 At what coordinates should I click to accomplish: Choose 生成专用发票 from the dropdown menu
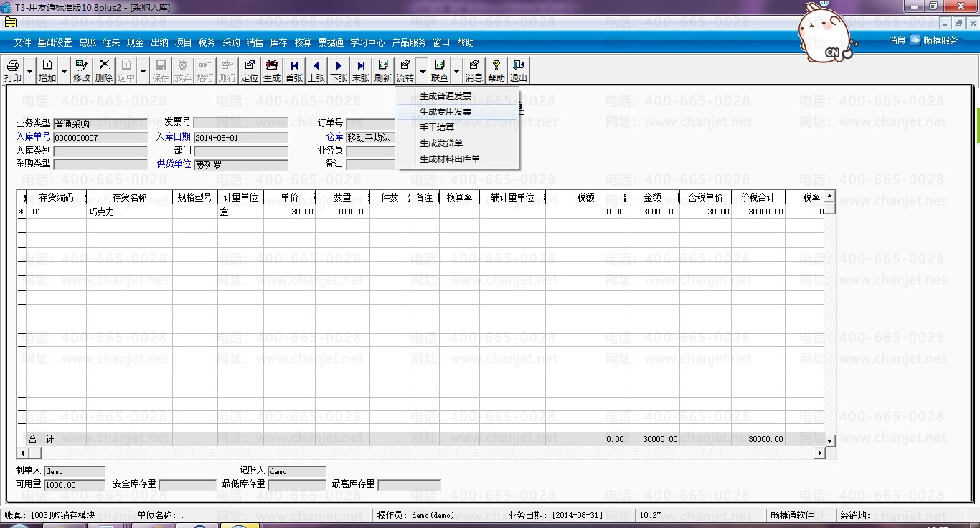(x=457, y=112)
